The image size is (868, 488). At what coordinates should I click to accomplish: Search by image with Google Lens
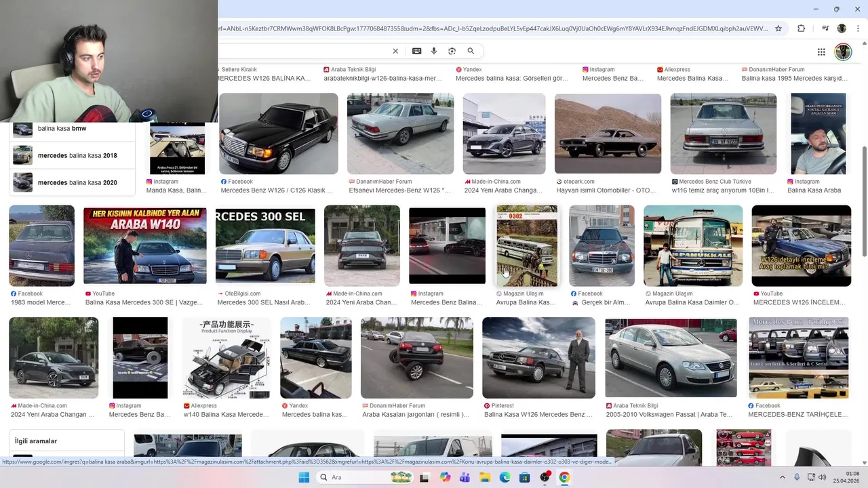[452, 51]
